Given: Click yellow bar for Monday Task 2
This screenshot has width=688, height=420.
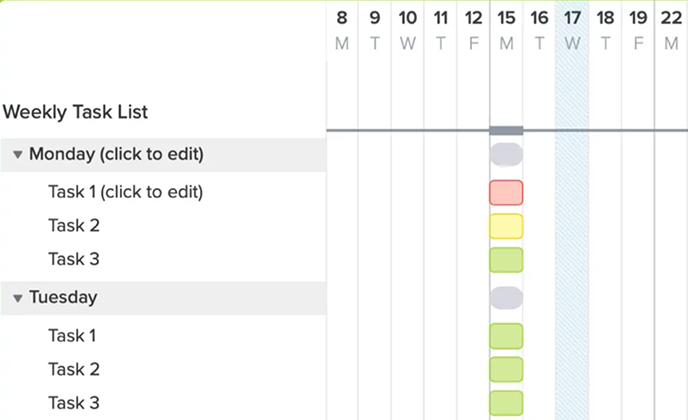Looking at the screenshot, I should click(506, 226).
